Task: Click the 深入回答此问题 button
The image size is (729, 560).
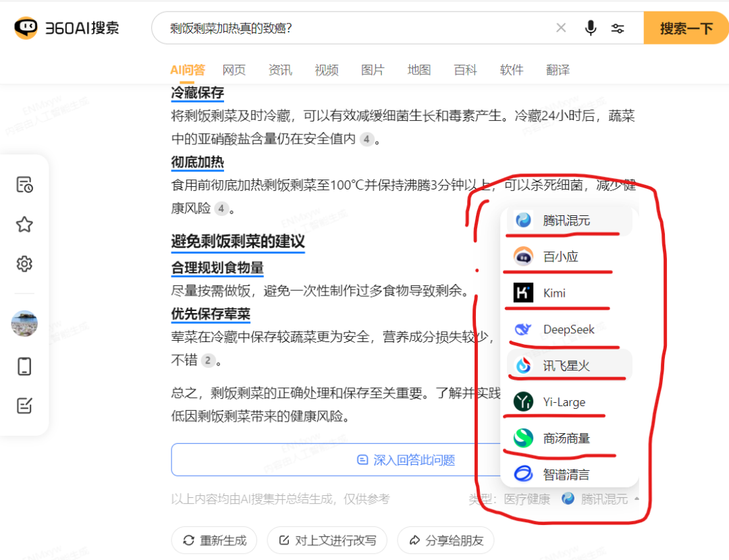Action: (405, 459)
